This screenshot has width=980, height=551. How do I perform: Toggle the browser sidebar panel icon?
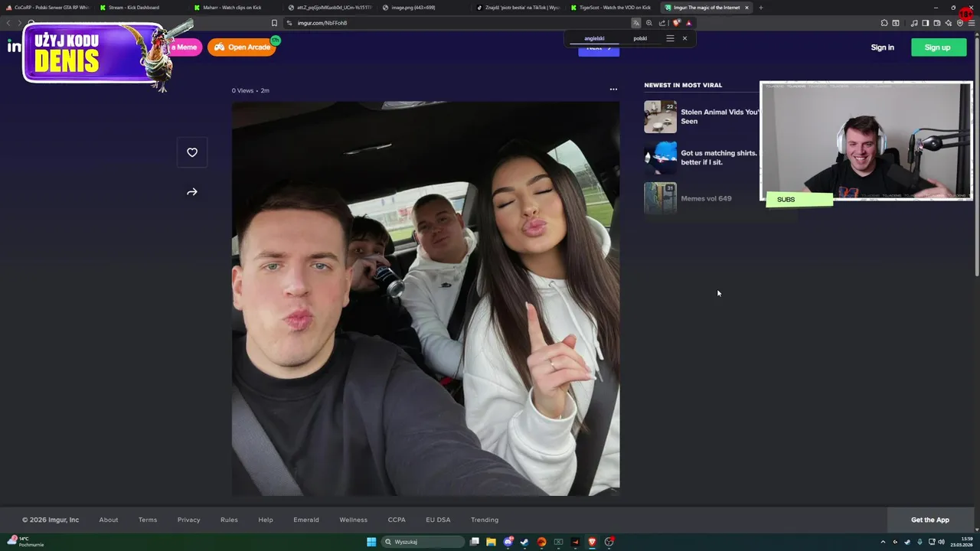click(x=926, y=23)
